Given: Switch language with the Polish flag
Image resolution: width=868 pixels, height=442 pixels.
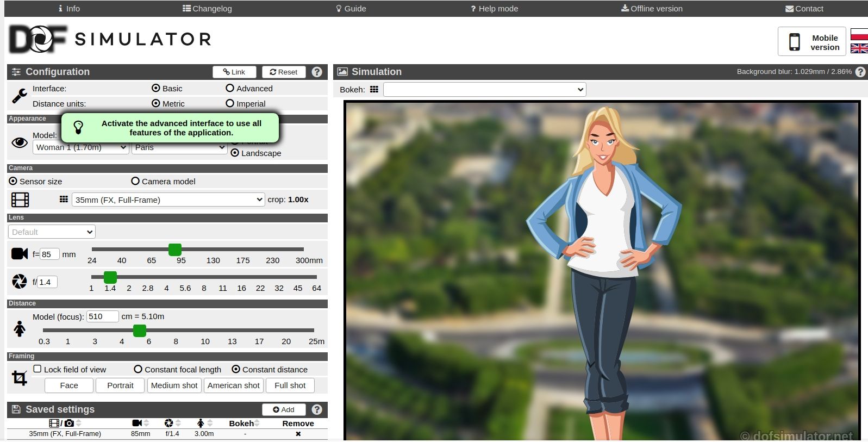Looking at the screenshot, I should point(859,34).
